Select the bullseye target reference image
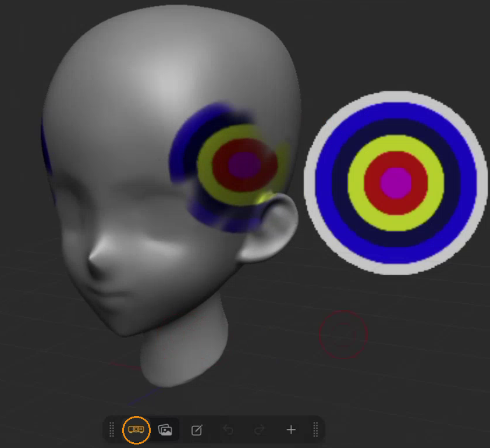This screenshot has height=448, width=490. click(396, 183)
